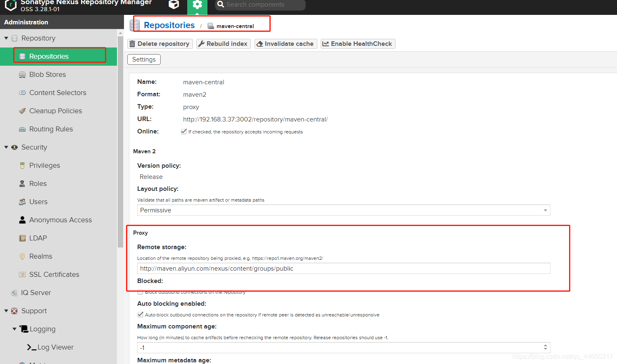Click the Logging icon in sidebar
This screenshot has height=364, width=617.
[24, 329]
